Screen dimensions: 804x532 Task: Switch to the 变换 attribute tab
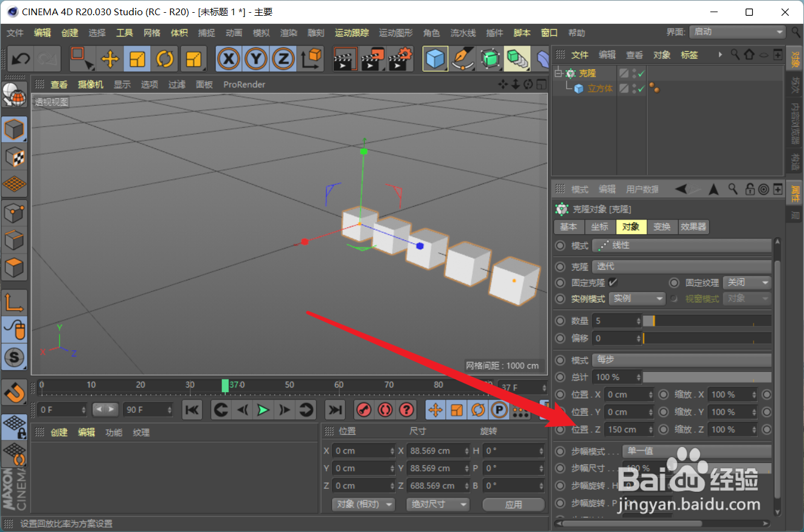(x=662, y=227)
